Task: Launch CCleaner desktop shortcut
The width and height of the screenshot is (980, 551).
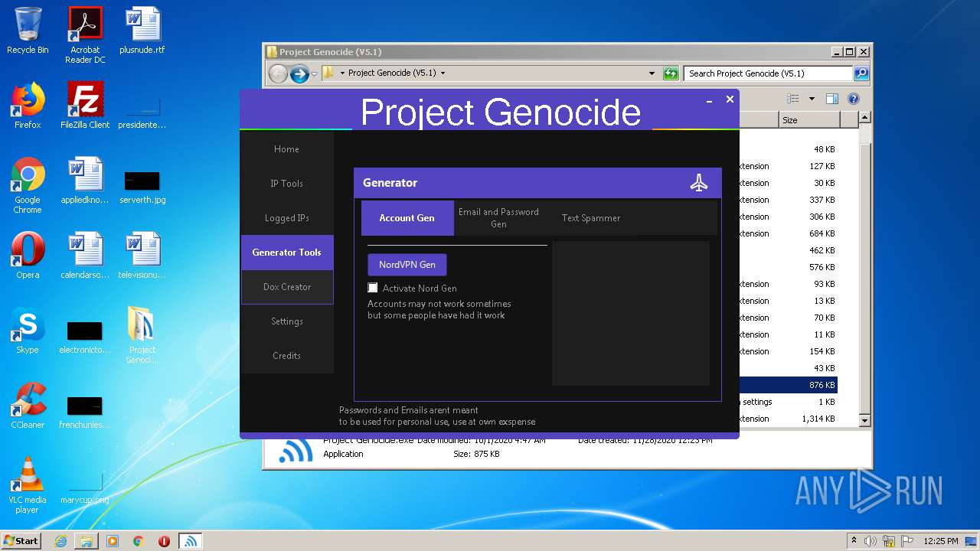Action: pyautogui.click(x=28, y=406)
